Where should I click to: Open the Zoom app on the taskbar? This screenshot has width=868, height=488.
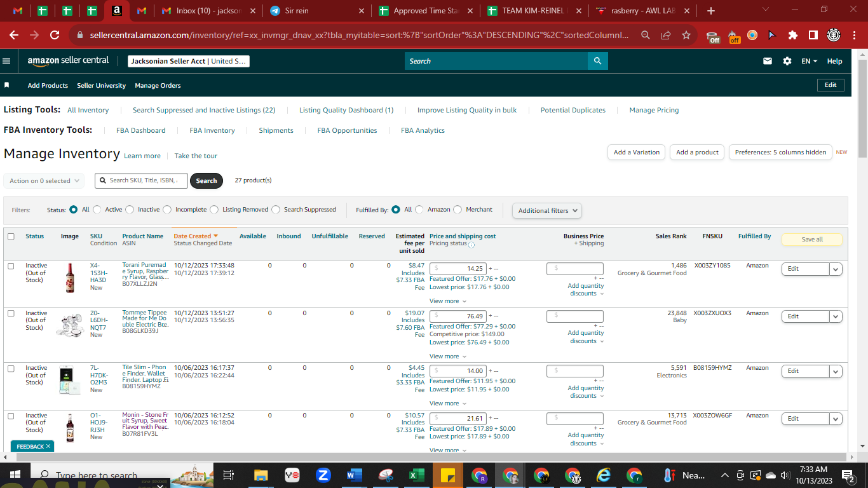(x=323, y=475)
